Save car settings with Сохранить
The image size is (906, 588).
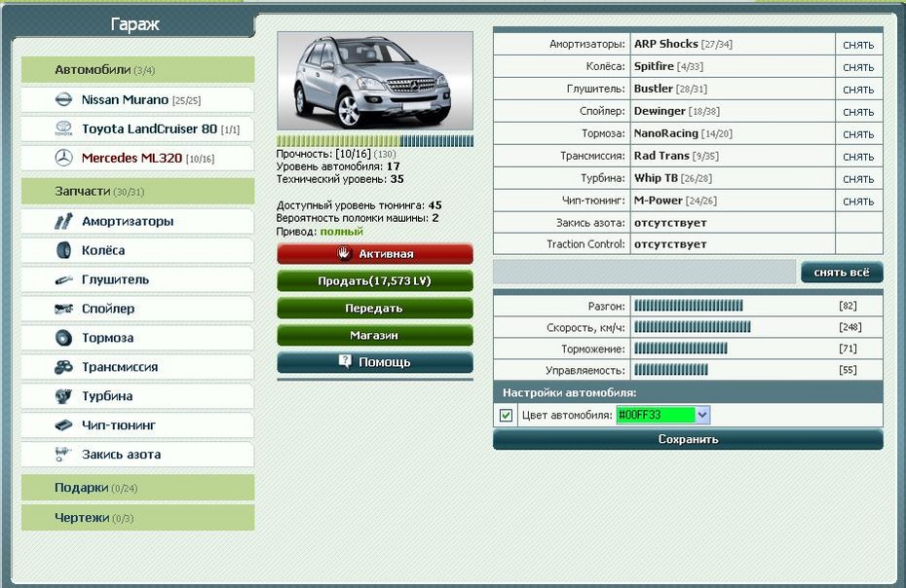click(688, 439)
